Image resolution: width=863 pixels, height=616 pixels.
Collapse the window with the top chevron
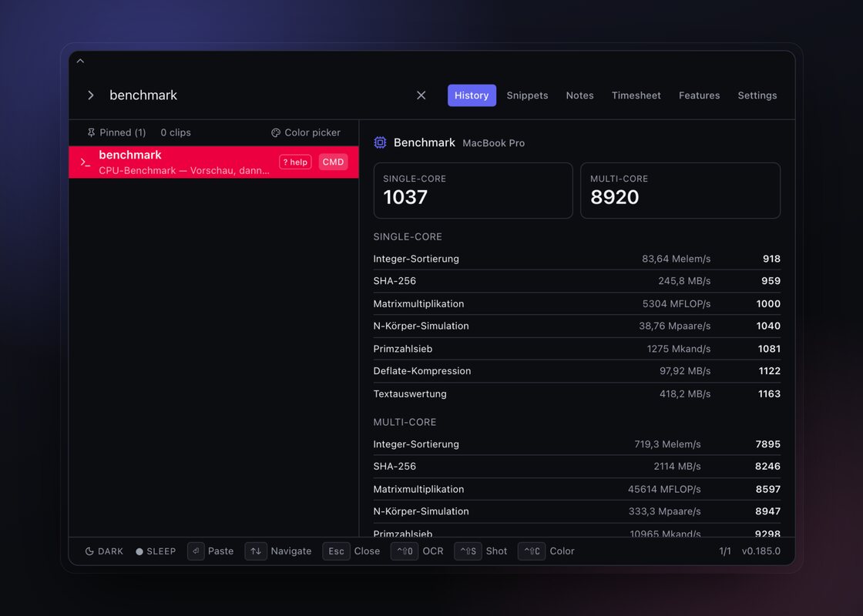80,61
